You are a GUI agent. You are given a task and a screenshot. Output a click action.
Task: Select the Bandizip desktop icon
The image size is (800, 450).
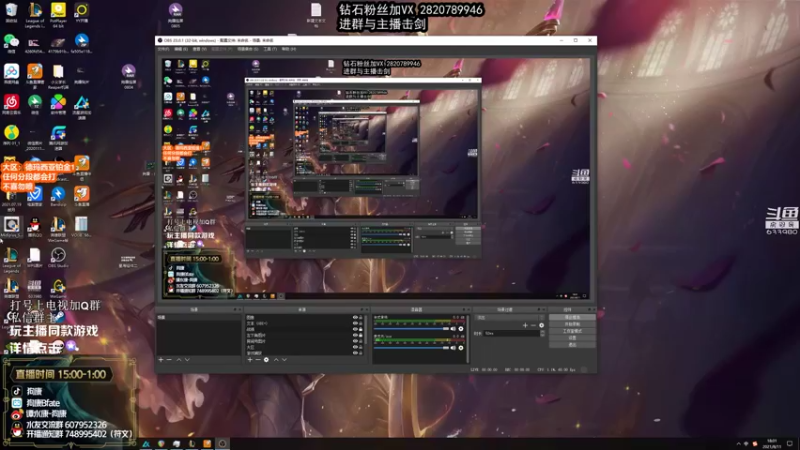[x=58, y=196]
